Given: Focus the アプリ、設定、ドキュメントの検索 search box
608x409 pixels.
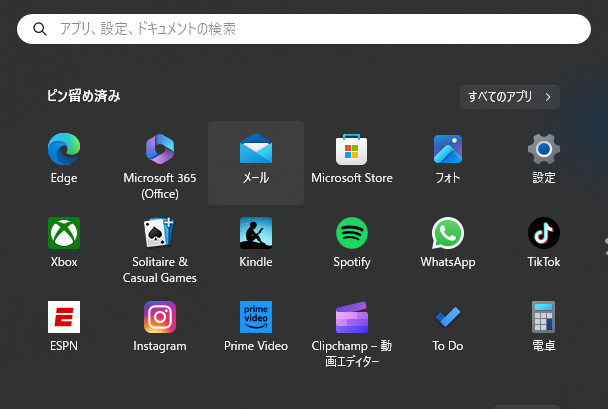Looking at the screenshot, I should (304, 29).
